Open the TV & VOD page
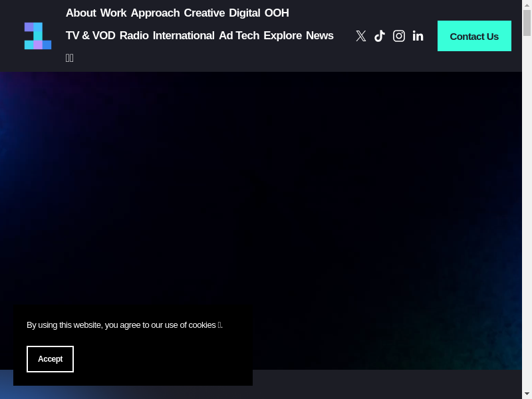 click(x=90, y=35)
